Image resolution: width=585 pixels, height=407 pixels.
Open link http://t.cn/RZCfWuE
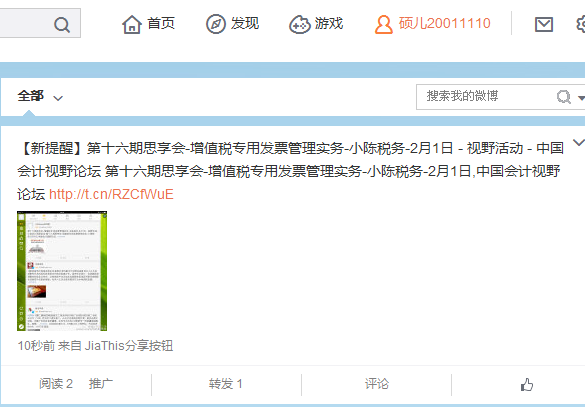[x=111, y=194]
